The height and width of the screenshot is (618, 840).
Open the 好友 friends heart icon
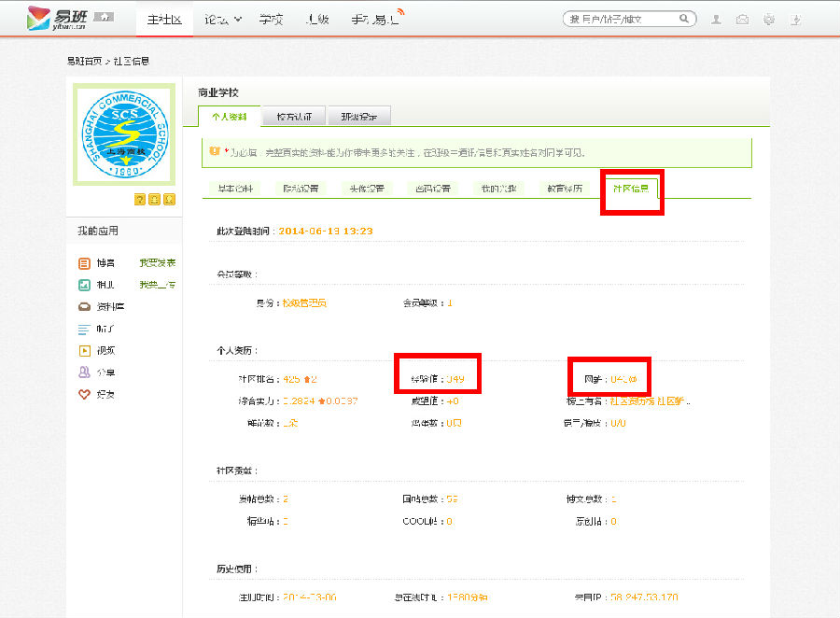click(x=84, y=394)
